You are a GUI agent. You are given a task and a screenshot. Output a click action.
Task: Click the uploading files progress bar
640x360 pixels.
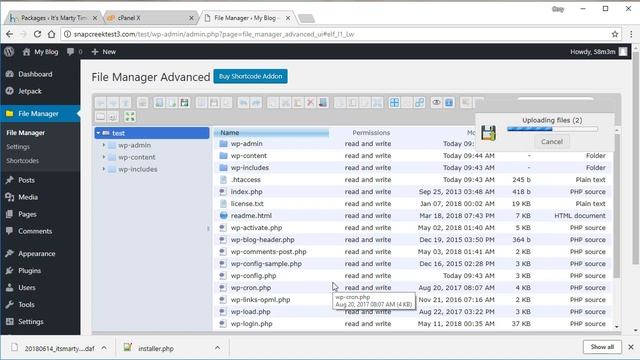click(x=552, y=129)
